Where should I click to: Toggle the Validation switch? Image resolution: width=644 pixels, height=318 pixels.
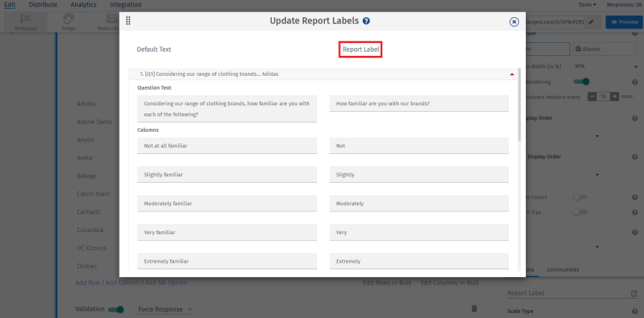[x=115, y=309]
